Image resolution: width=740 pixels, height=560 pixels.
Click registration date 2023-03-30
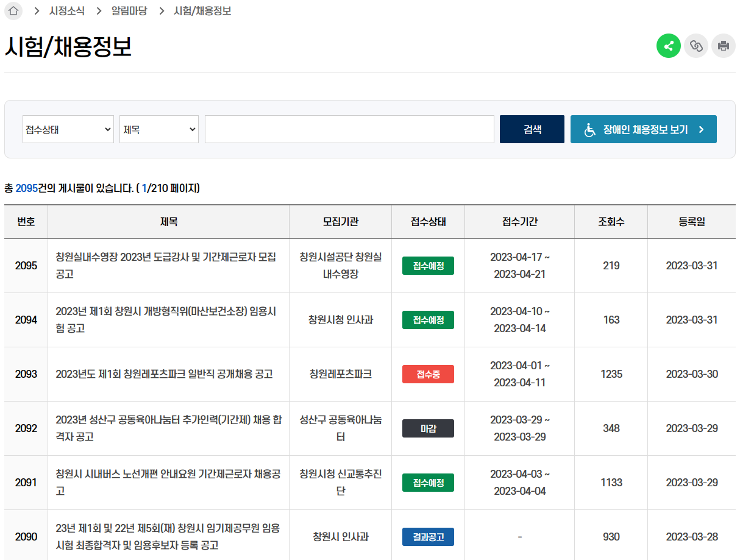point(692,374)
